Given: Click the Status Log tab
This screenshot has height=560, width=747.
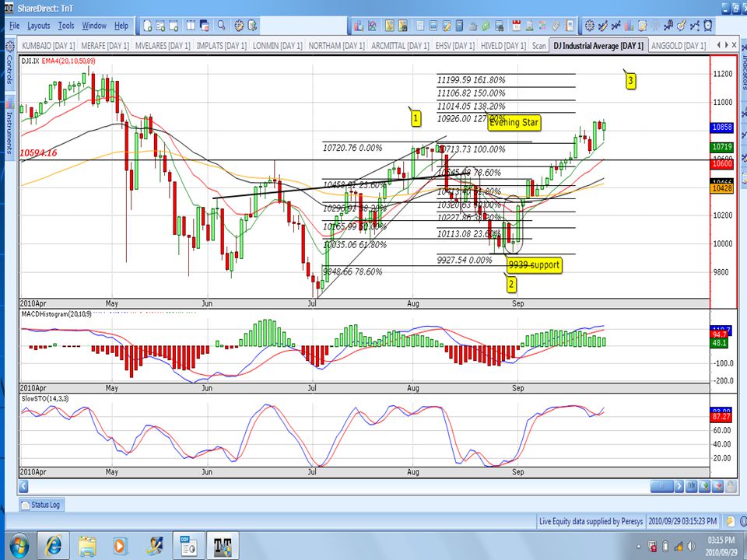Looking at the screenshot, I should point(41,505).
